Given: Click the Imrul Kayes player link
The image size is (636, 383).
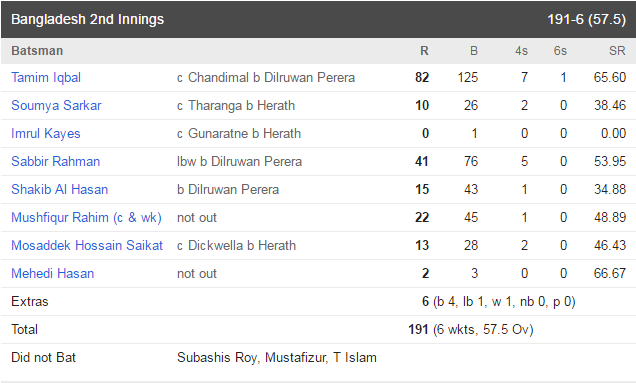Looking at the screenshot, I should point(45,133).
